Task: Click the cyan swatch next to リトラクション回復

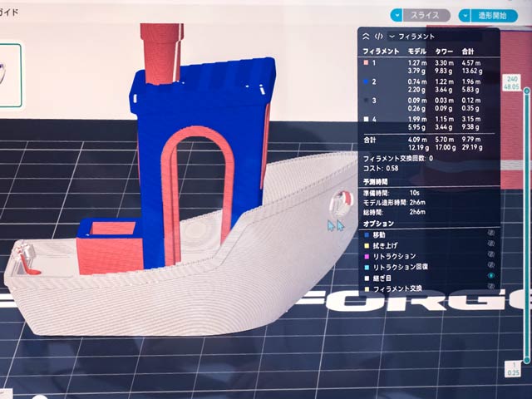Action: tap(367, 268)
